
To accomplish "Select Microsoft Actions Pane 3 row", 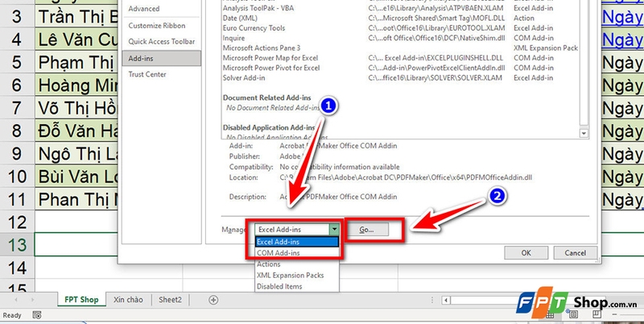I will click(x=400, y=48).
